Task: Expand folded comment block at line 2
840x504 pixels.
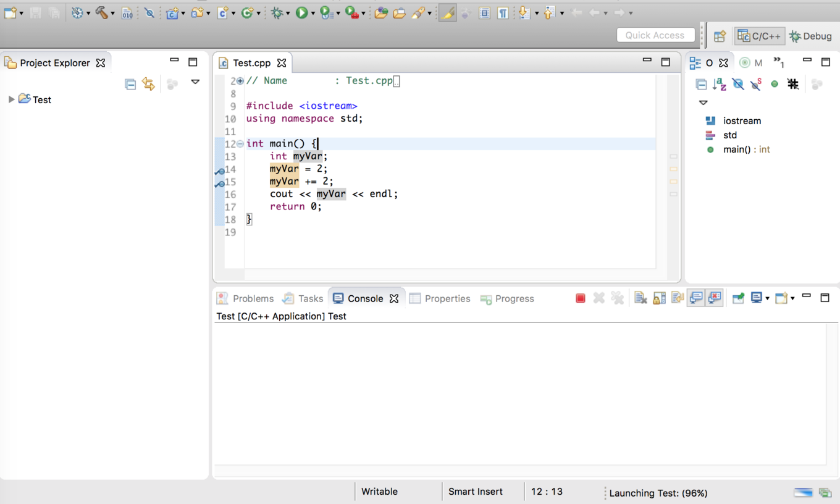Action: [x=240, y=81]
